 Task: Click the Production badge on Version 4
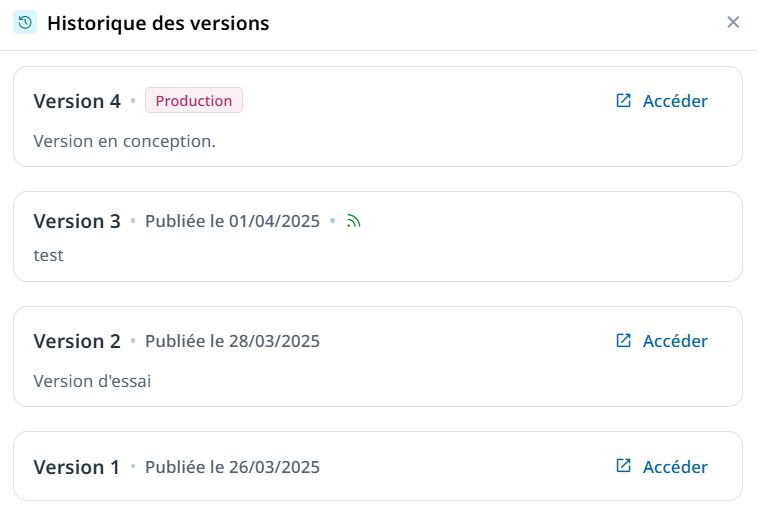(194, 101)
